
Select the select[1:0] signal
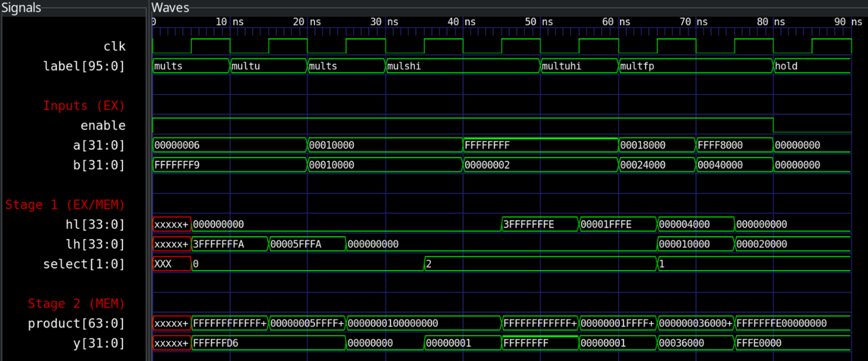(84, 264)
